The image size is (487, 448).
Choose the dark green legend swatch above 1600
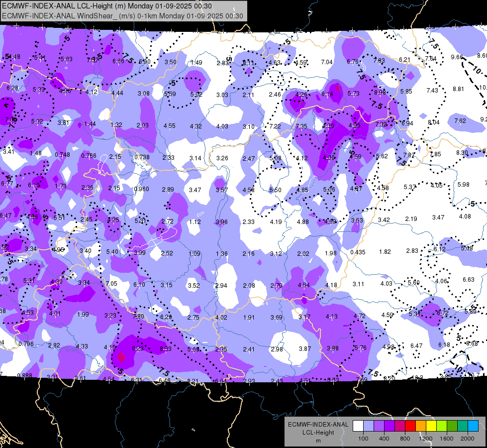coord(452,426)
